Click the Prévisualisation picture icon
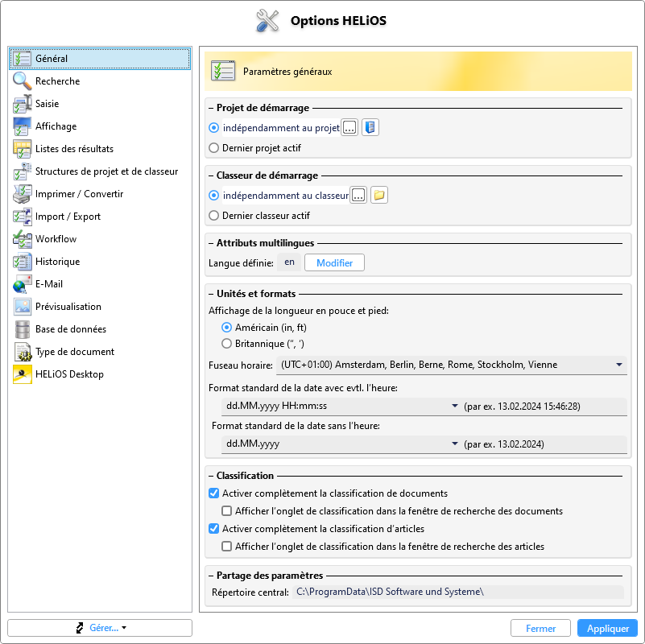 click(22, 307)
